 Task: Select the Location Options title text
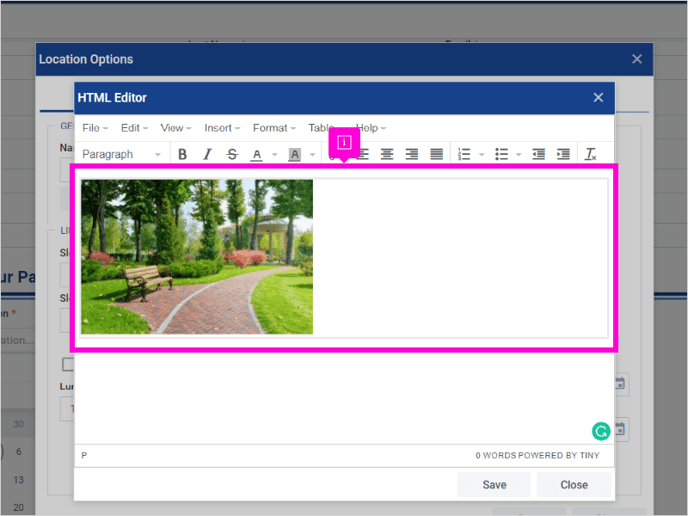point(86,59)
